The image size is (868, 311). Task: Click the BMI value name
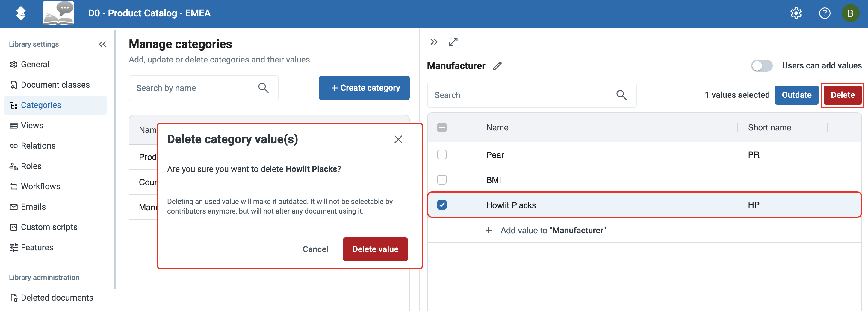[493, 180]
